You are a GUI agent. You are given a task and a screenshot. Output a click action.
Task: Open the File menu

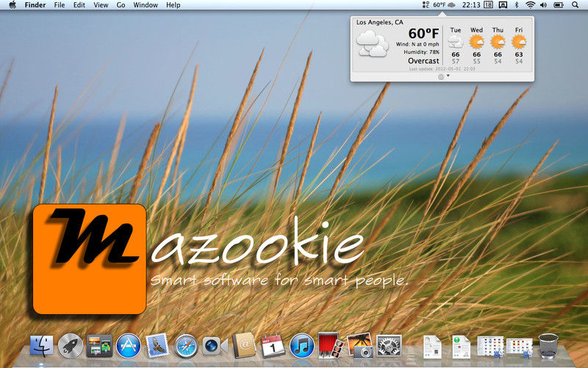[x=60, y=5]
